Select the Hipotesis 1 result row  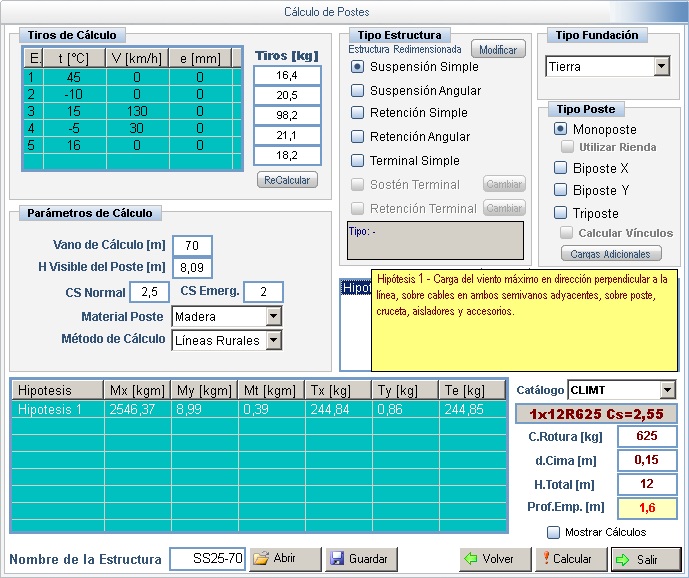point(259,409)
